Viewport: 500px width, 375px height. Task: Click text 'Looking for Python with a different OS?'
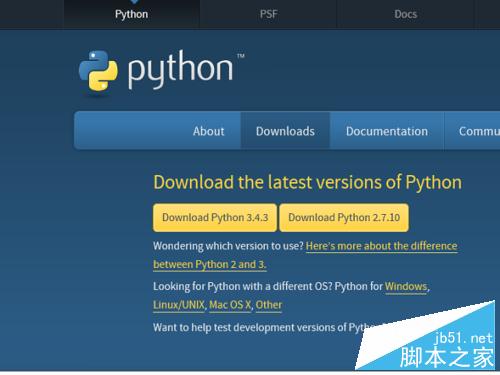point(243,286)
